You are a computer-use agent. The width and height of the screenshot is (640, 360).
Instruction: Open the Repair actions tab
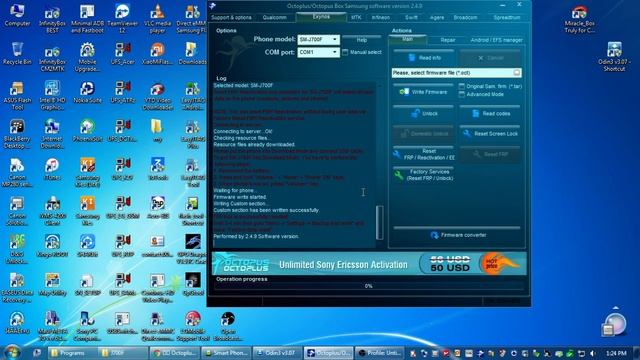coord(448,40)
